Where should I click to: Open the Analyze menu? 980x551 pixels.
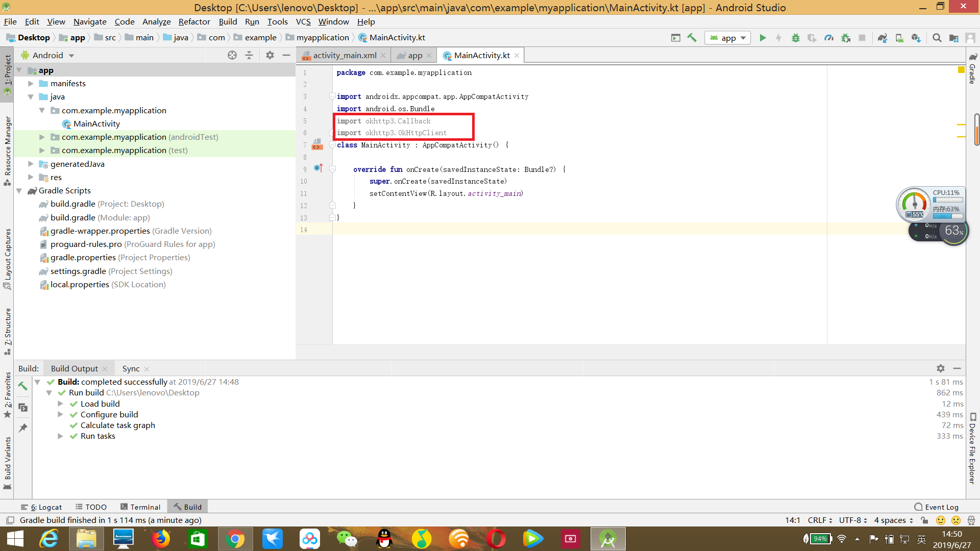(156, 21)
